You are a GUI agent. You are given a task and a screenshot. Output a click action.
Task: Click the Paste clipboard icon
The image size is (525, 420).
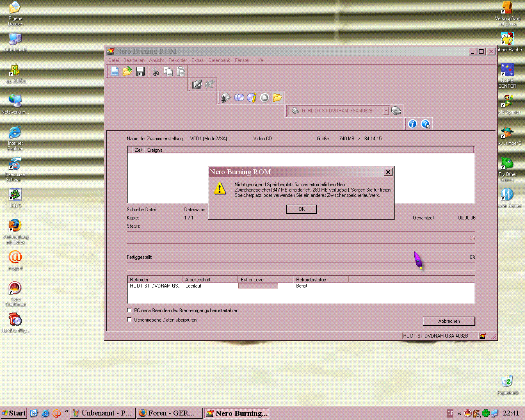coord(181,71)
